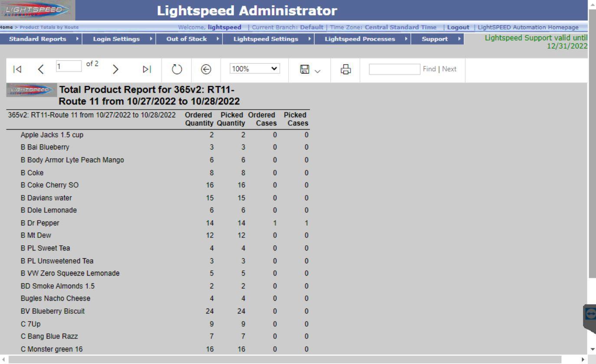Select the B Dr Pepper row
The height and width of the screenshot is (364, 596).
158,223
